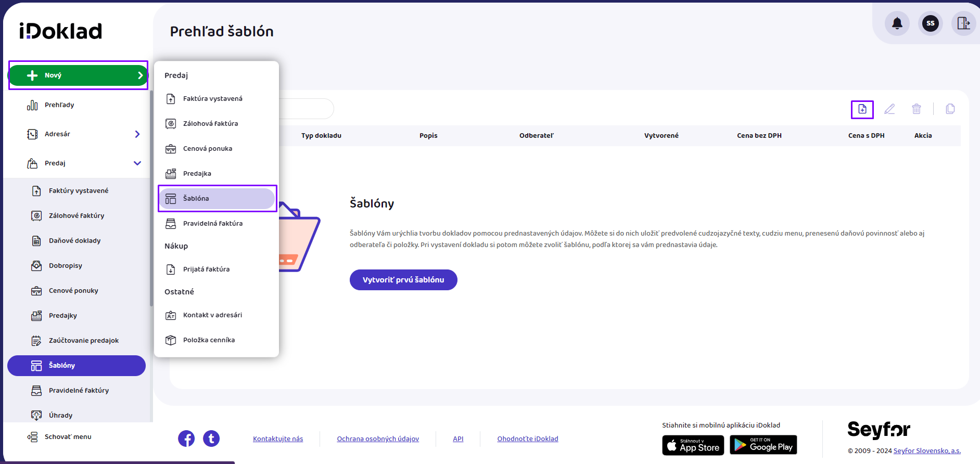Expand the Adresár sidebar submenu arrow

tap(137, 134)
